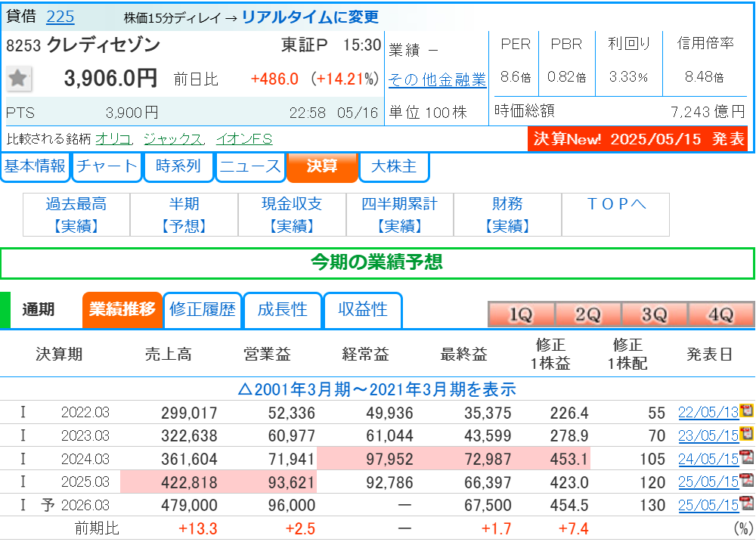The width and height of the screenshot is (756, 542).
Task: Click リアルタイムに変更 link
Action: coord(310,17)
